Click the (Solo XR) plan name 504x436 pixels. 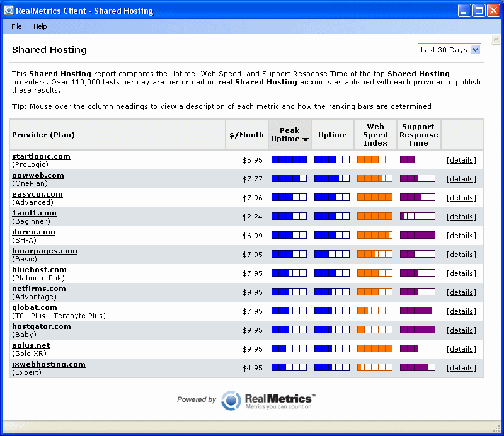[29, 353]
